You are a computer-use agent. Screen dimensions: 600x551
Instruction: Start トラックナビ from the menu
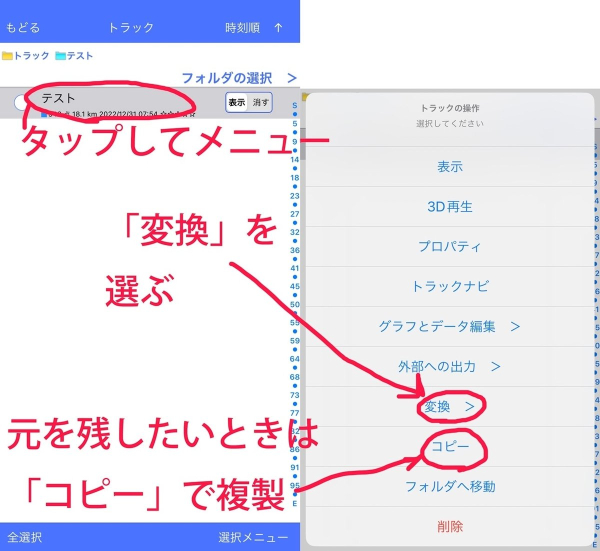pos(449,286)
